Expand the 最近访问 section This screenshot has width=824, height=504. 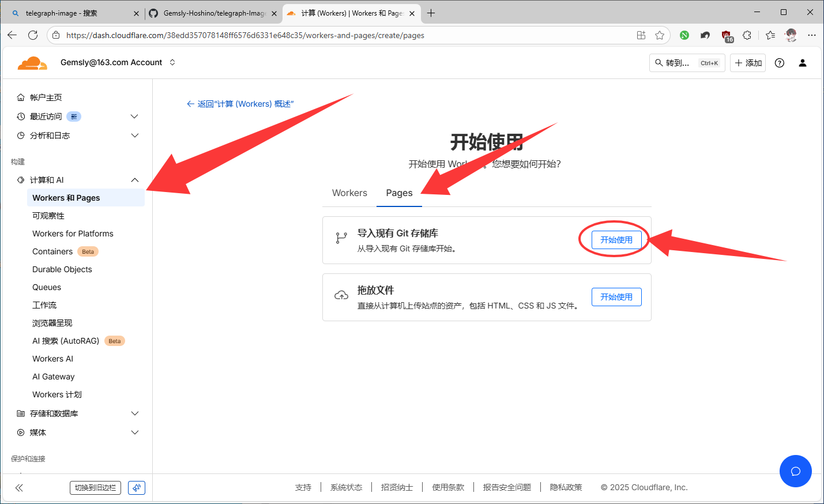pos(134,116)
